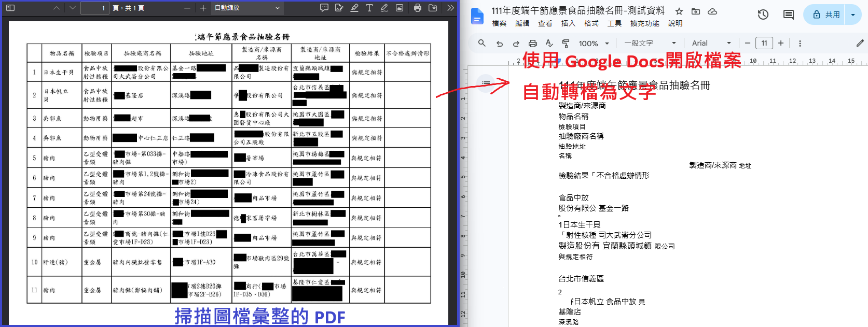Image resolution: width=868 pixels, height=327 pixels.
Task: Open the 擴充功能 menu
Action: pyautogui.click(x=644, y=23)
